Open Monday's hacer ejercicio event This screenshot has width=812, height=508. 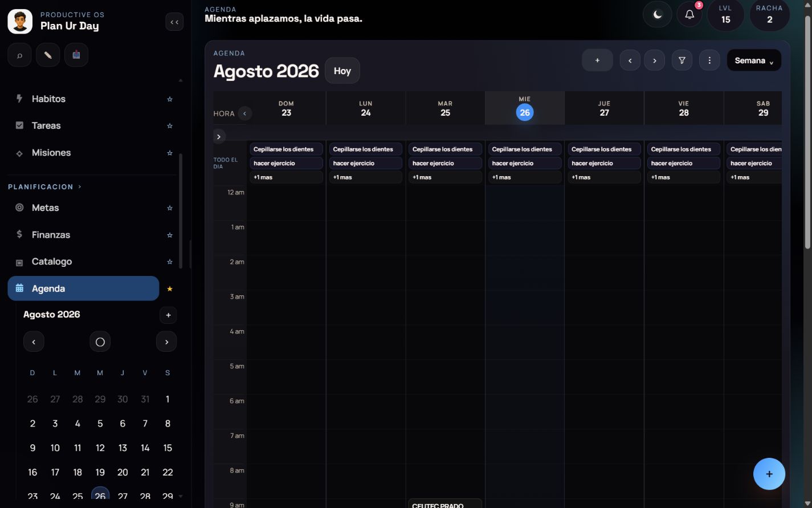click(366, 163)
